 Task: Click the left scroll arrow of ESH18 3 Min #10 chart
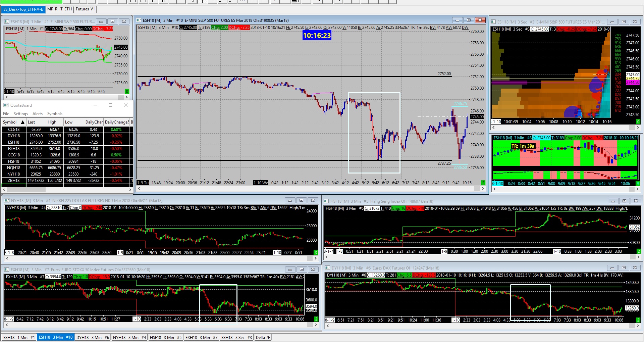pyautogui.click(x=139, y=189)
